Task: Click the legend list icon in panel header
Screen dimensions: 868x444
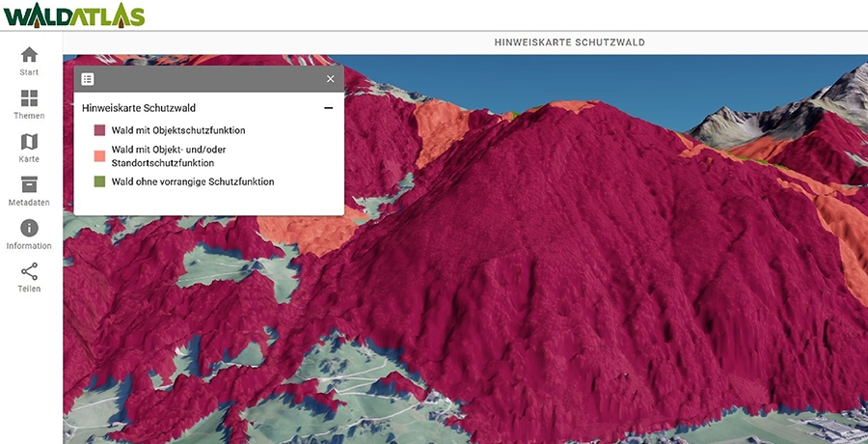Action: coord(88,79)
